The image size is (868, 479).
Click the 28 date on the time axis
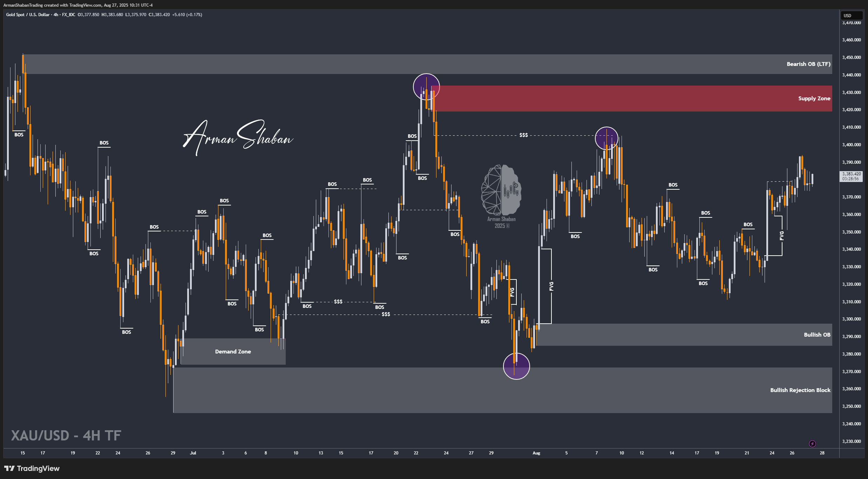pyautogui.click(x=822, y=453)
